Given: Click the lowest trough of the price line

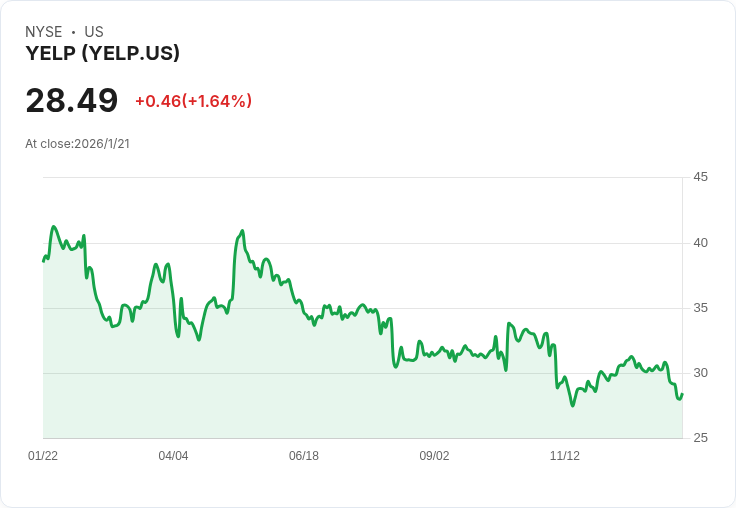Looking at the screenshot, I should 573,405.
